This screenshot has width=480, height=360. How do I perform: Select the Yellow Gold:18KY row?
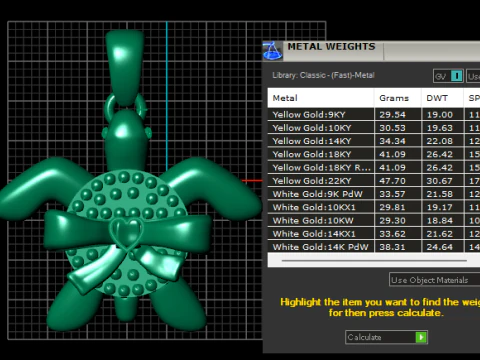coord(374,154)
